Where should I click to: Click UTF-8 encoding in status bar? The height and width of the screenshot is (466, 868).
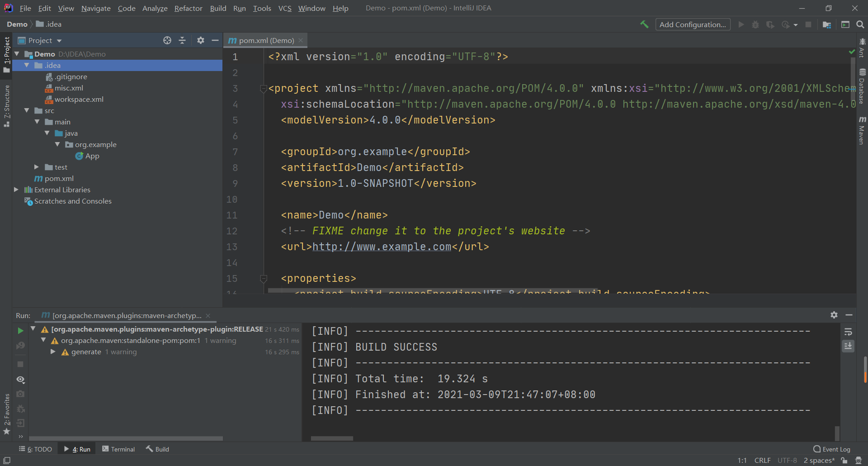point(787,460)
